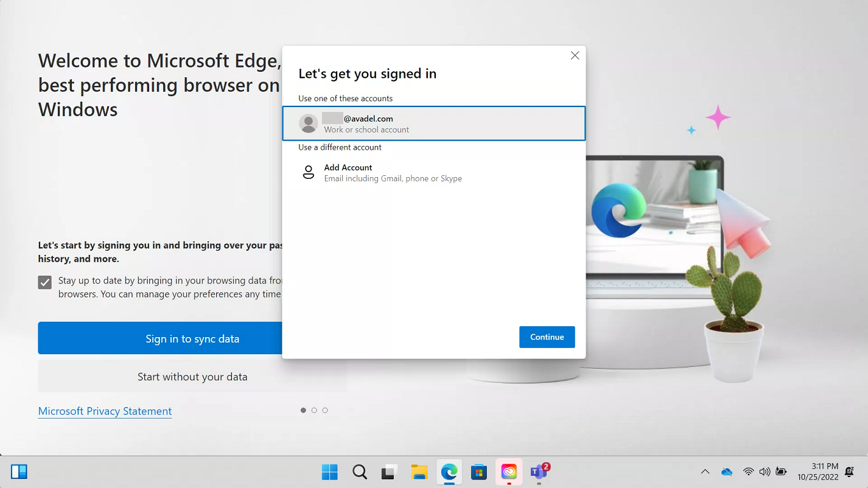
Task: Open the Microsoft Privacy Statement link
Action: click(x=105, y=411)
